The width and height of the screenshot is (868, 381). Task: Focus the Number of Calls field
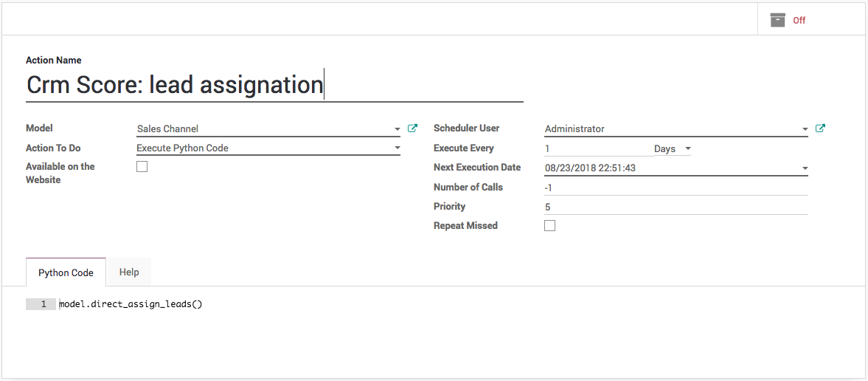coord(675,188)
